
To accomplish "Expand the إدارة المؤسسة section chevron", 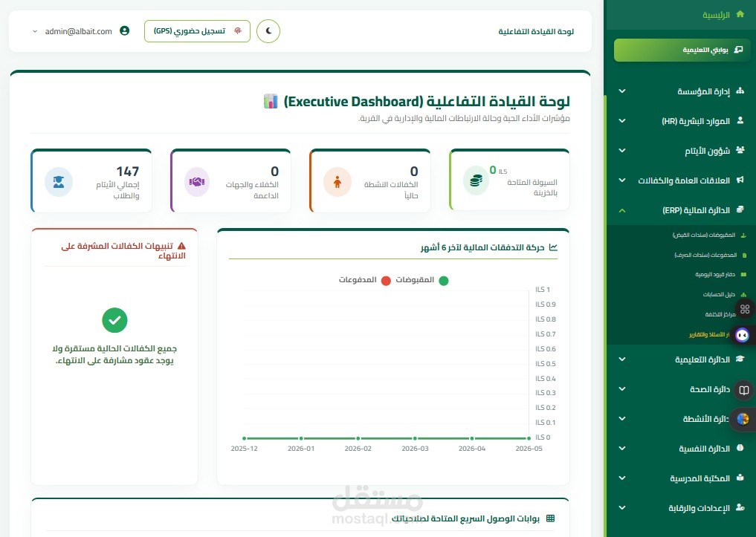I will [622, 91].
